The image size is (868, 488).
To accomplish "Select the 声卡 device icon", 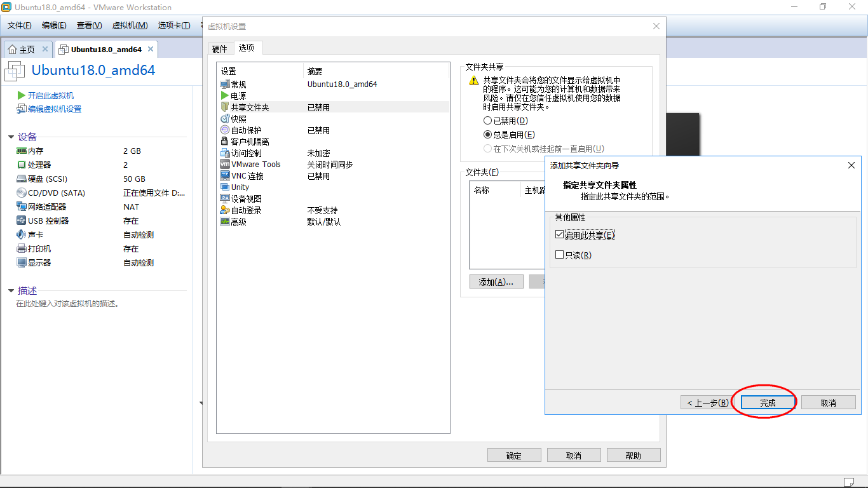I will click(36, 234).
